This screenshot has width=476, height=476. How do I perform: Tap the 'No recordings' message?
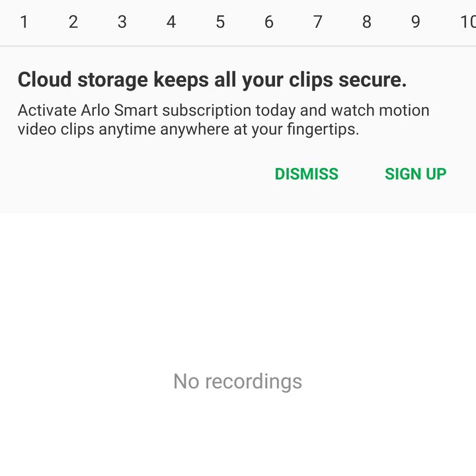tap(238, 381)
